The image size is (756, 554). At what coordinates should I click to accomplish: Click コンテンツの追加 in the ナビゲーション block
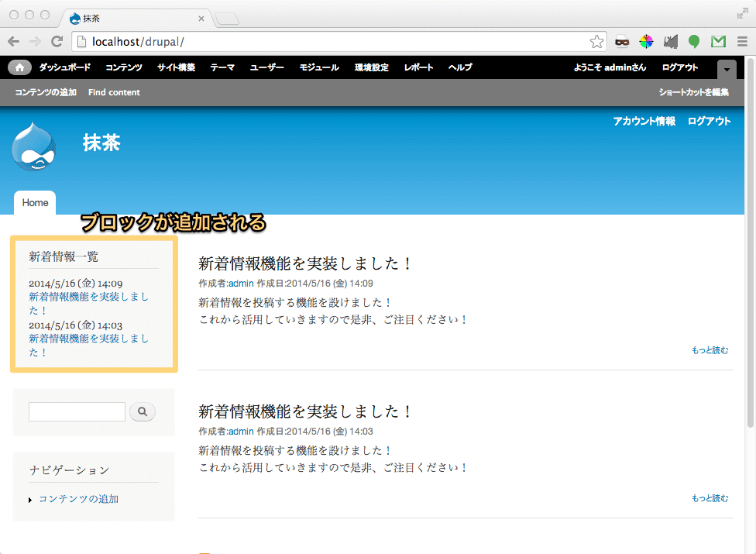tap(78, 499)
